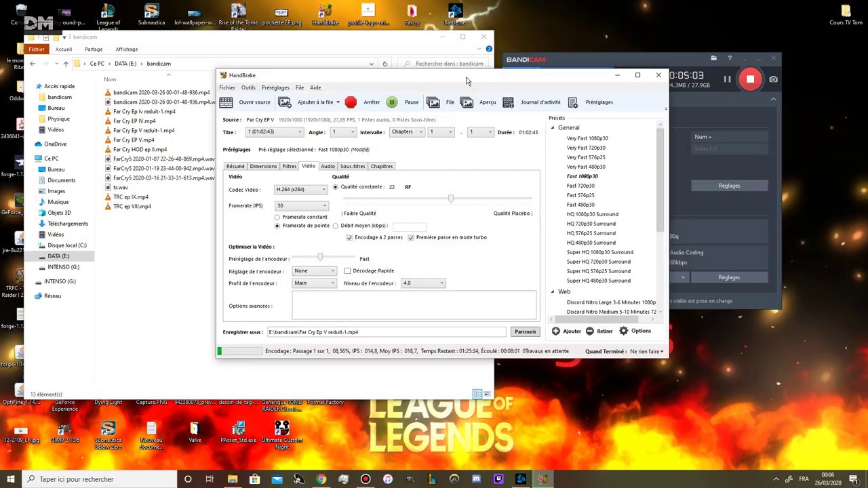Open preset Options gear icon
868x488 pixels.
tap(624, 331)
